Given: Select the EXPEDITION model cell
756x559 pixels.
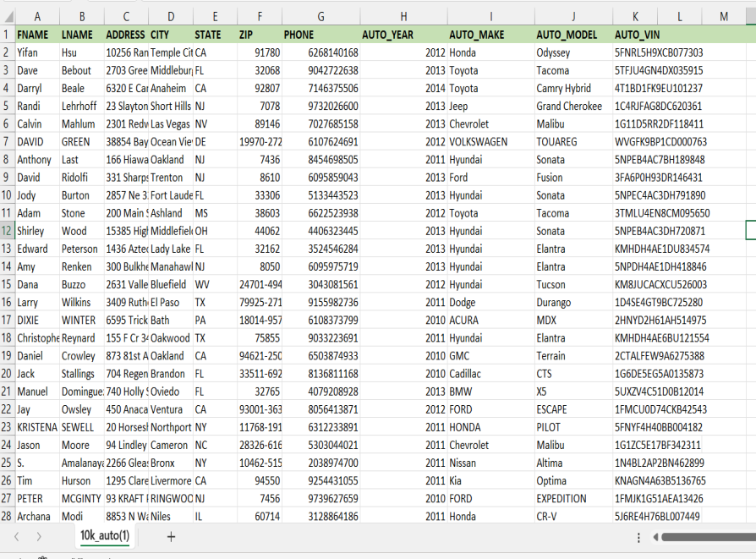Looking at the screenshot, I should 573,499.
